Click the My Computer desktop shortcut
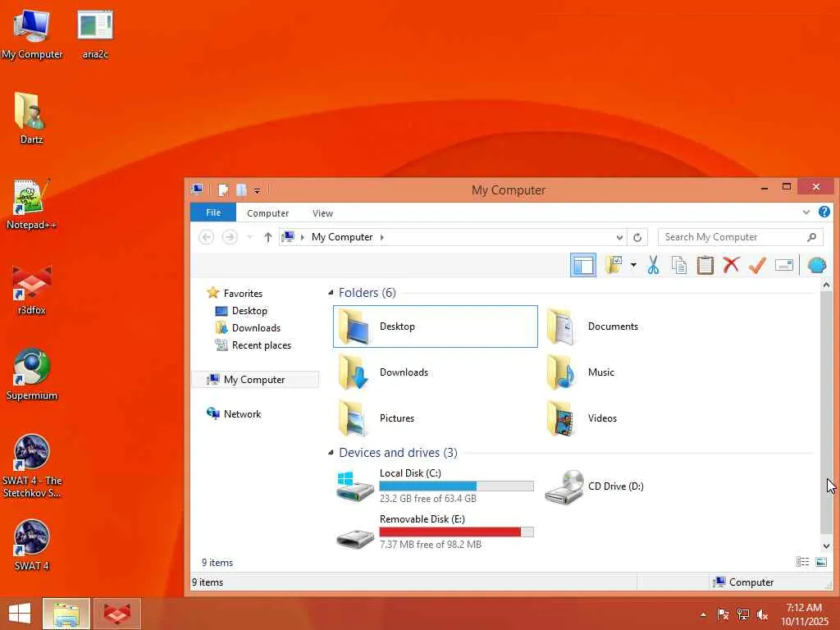Viewport: 840px width, 630px height. point(32,34)
